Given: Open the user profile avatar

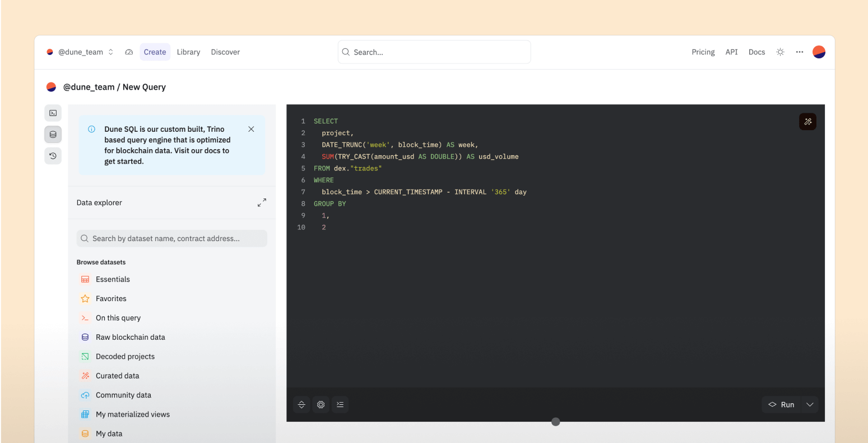Looking at the screenshot, I should (819, 52).
